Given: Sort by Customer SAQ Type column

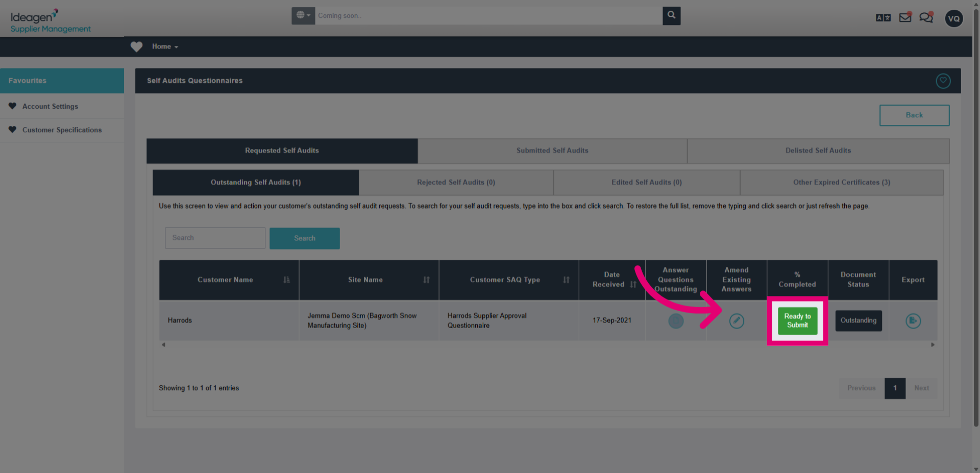Looking at the screenshot, I should click(508, 280).
